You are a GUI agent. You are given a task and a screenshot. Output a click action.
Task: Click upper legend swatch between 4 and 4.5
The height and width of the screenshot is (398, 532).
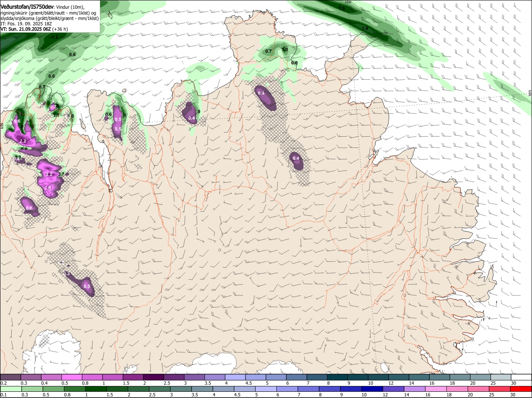click(235, 377)
